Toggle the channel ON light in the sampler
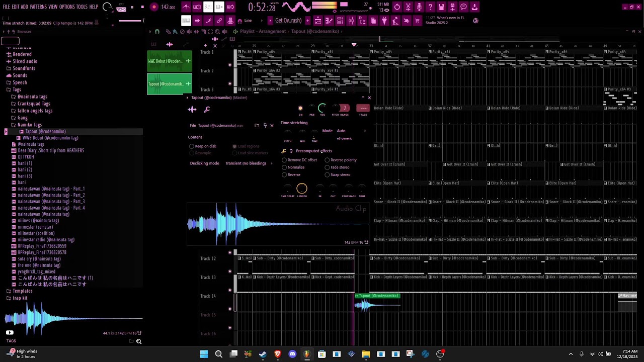Image resolution: width=644 pixels, height=362 pixels. 300,108
